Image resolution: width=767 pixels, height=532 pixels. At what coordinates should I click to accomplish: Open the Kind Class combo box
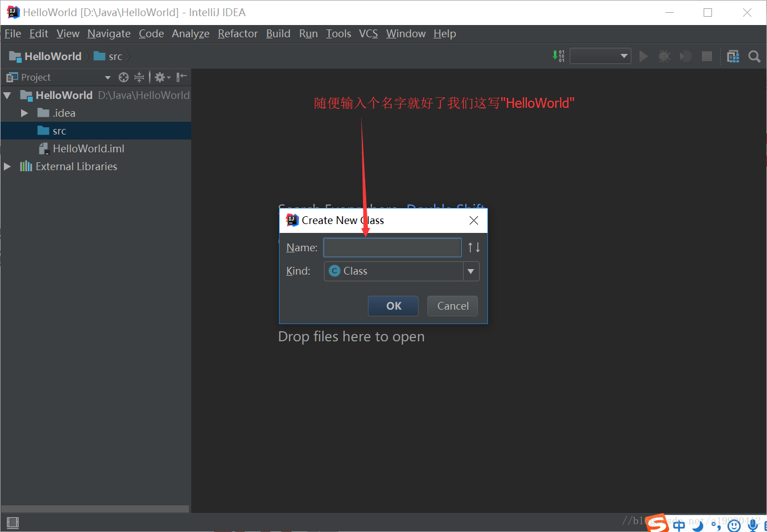[x=401, y=271]
